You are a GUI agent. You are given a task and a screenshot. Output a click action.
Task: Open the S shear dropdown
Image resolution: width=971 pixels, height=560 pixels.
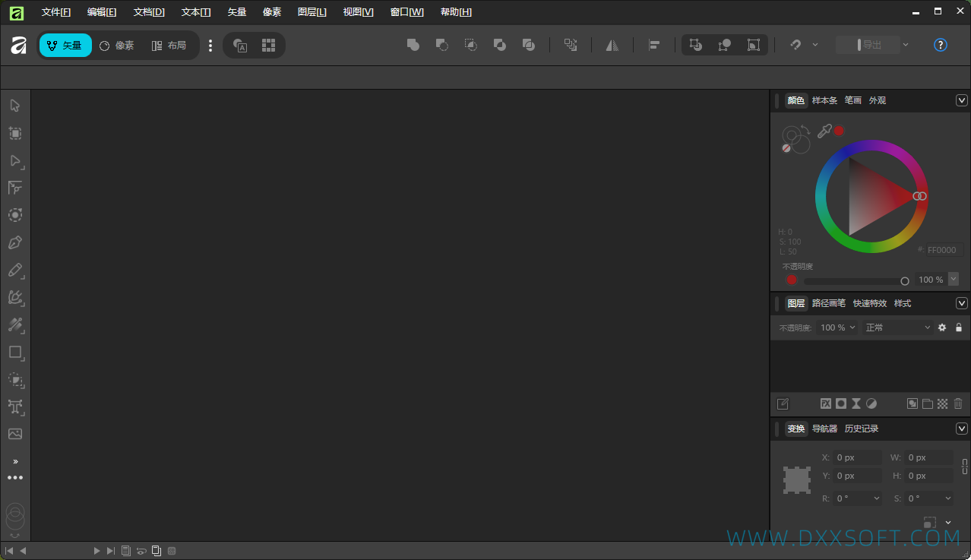click(947, 498)
